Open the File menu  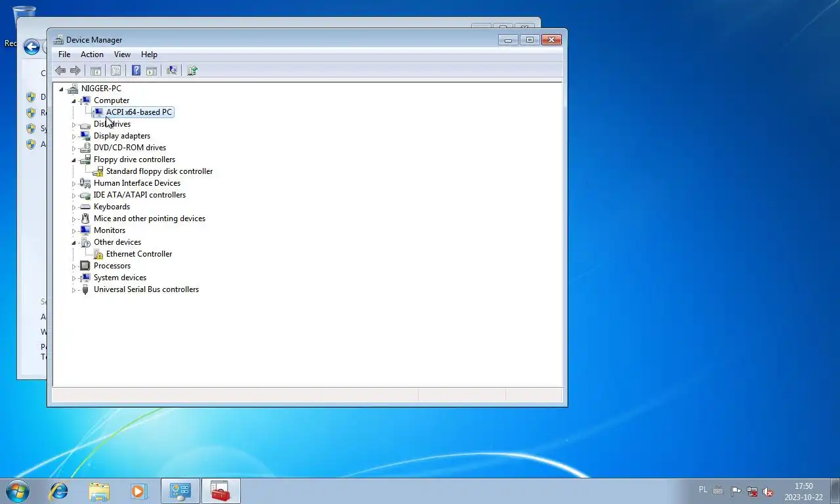tap(64, 54)
